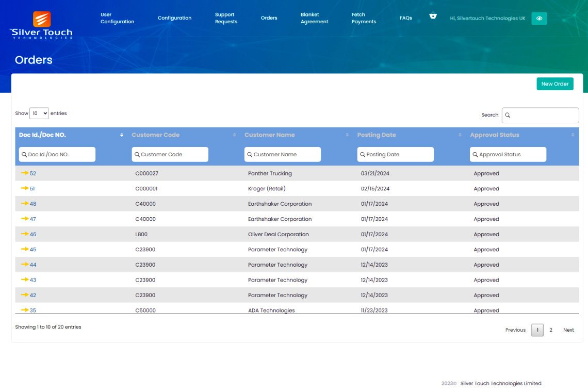This screenshot has width=588, height=392.
Task: Go to page 2 of orders
Action: click(550, 330)
